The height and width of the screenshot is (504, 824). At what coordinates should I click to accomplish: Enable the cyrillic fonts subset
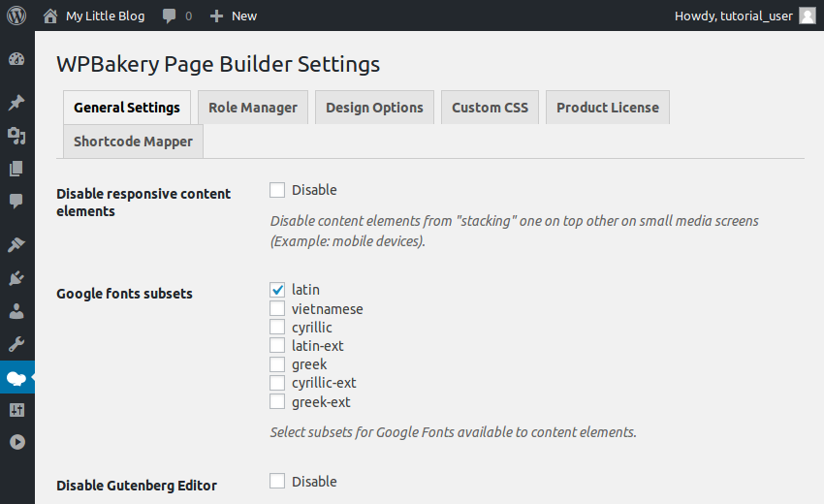pyautogui.click(x=277, y=327)
